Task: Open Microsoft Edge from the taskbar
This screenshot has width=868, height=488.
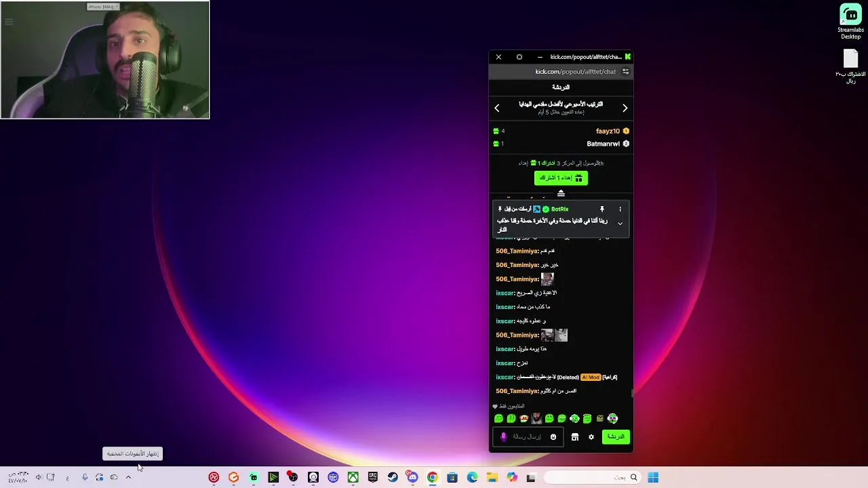Action: coord(472,477)
